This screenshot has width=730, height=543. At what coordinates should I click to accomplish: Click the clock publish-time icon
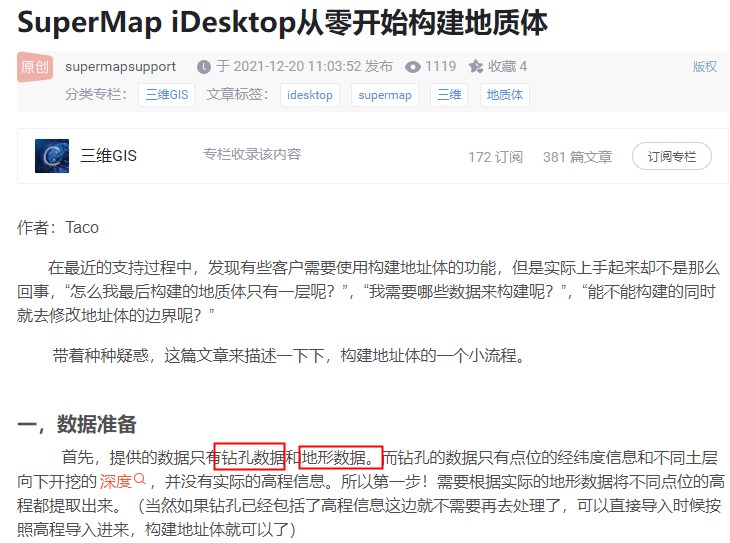(x=204, y=67)
